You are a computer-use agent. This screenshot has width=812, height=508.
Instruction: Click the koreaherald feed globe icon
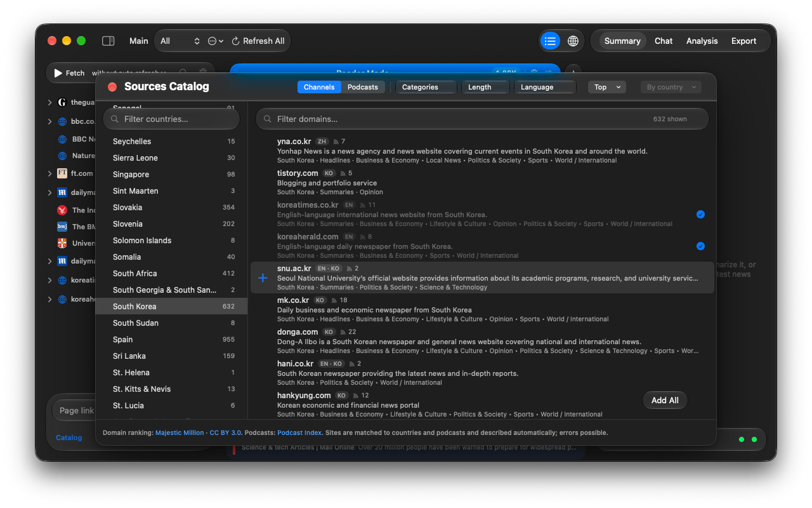(62, 299)
